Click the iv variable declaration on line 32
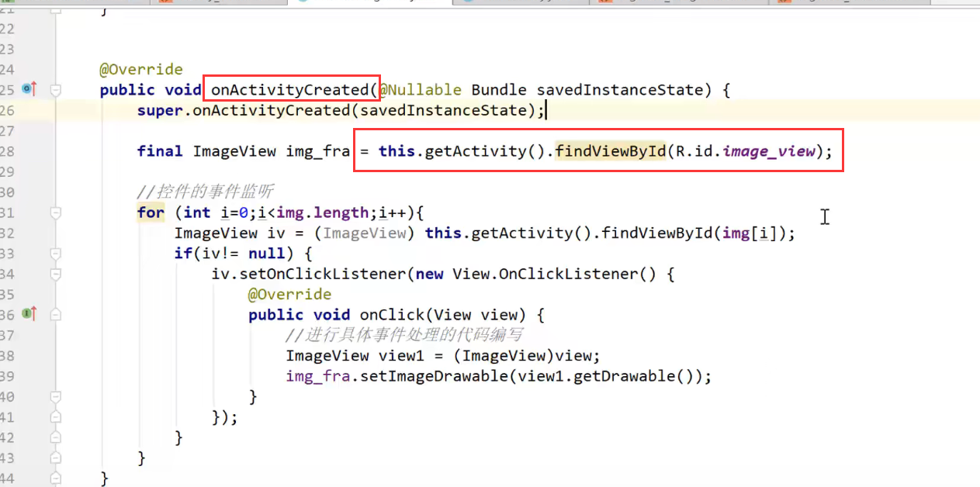Screen dimensions: 980x487 point(275,233)
